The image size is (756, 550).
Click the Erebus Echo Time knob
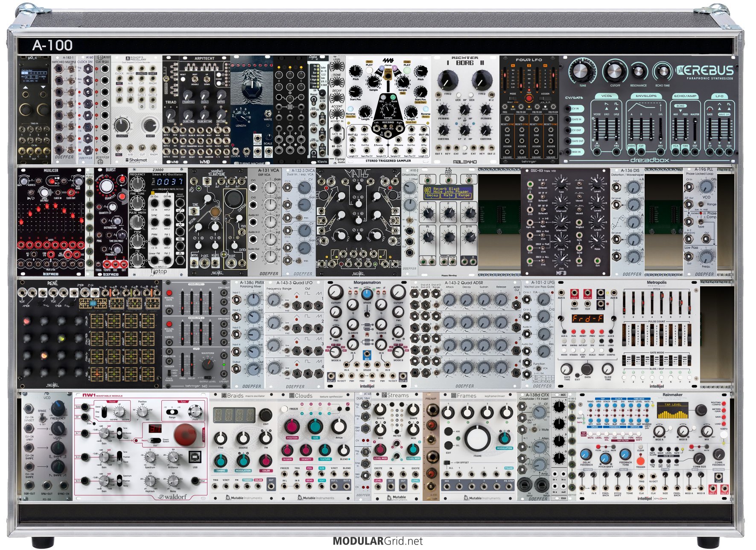coord(663,71)
